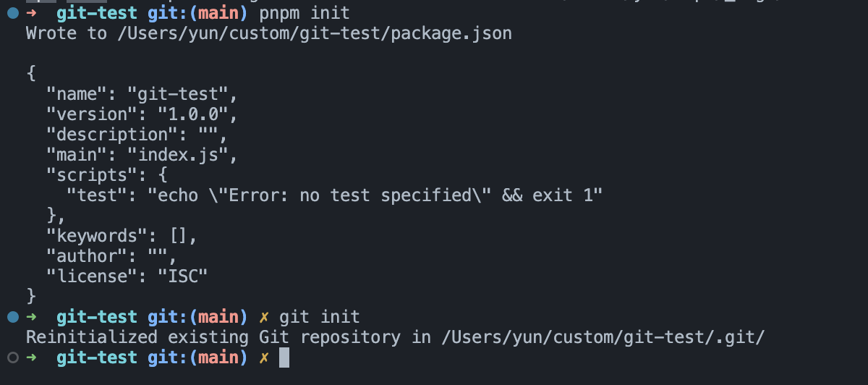Image resolution: width=868 pixels, height=385 pixels.
Task: Click the green arrow on the last prompt line
Action: tap(33, 357)
